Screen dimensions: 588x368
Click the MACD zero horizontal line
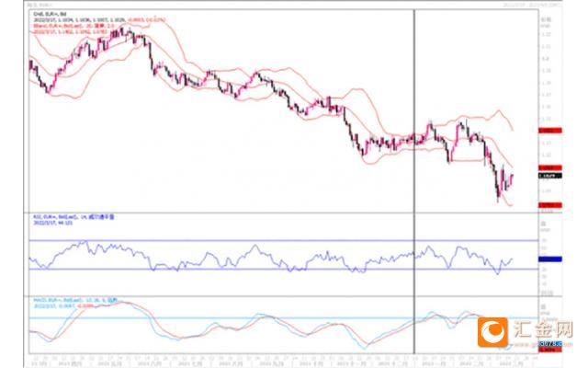click(284, 318)
